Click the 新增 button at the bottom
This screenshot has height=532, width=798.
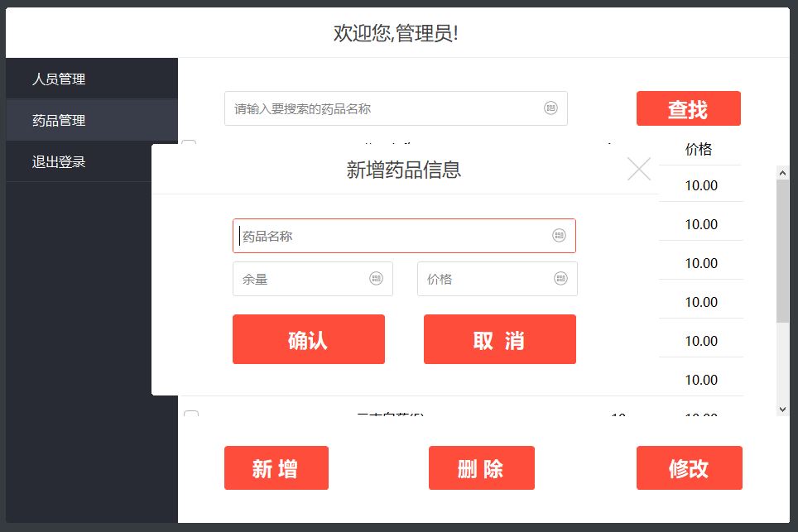[276, 468]
